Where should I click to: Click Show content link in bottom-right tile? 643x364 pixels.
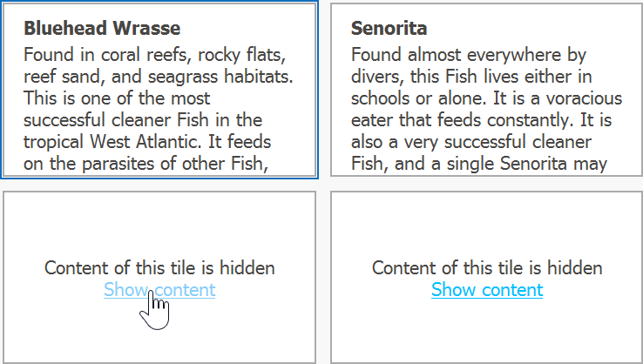pos(487,290)
